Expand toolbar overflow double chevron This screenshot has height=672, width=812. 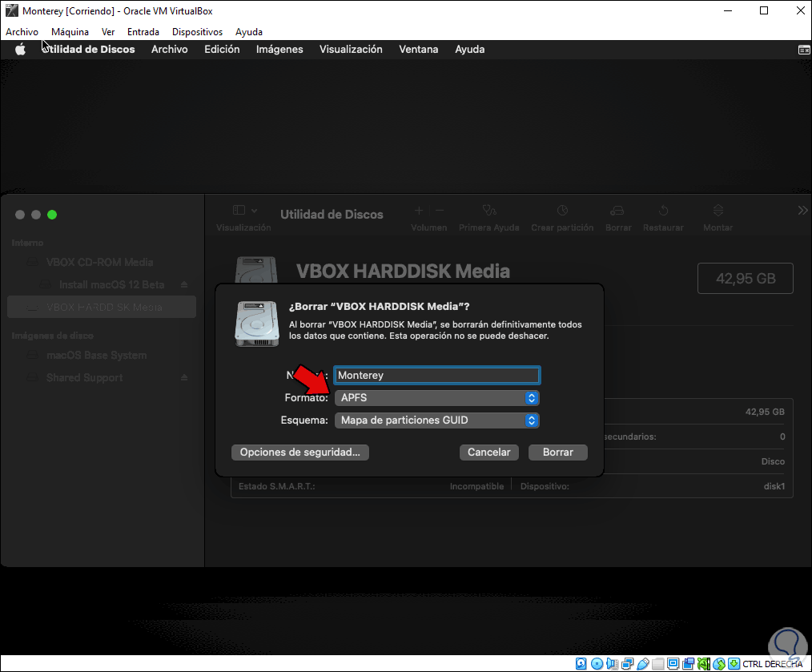click(x=802, y=210)
